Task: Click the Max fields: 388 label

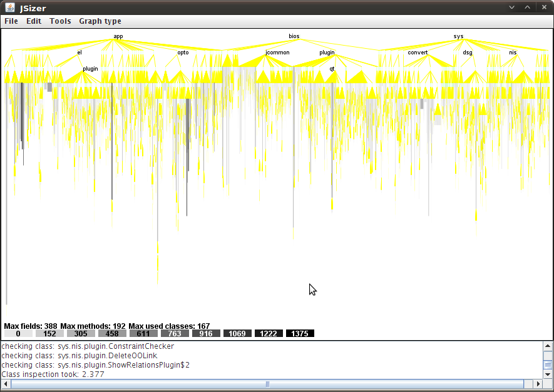Action: click(31, 326)
